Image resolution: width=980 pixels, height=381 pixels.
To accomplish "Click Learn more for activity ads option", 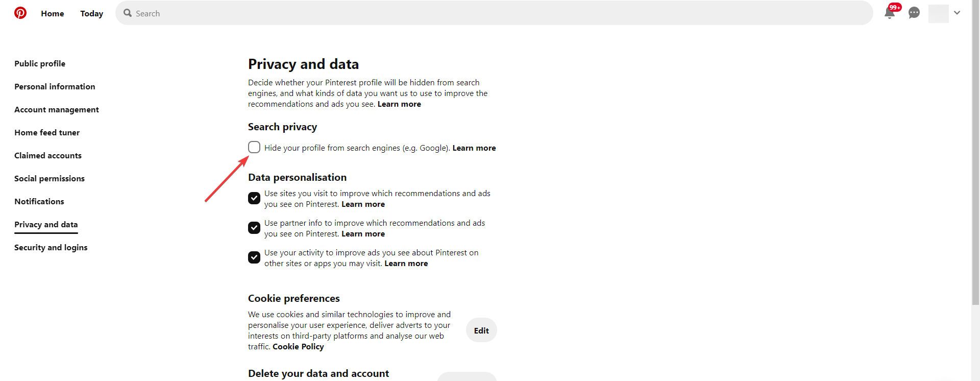I will (x=406, y=263).
